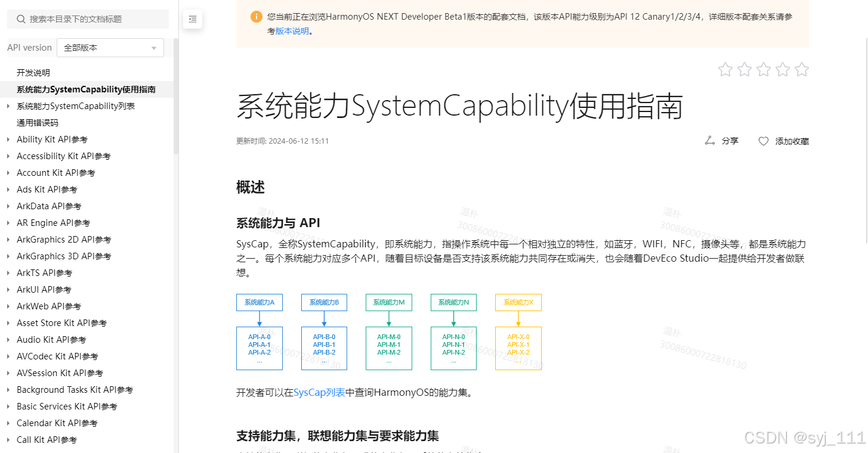Rate the document three stars
Image resolution: width=868 pixels, height=453 pixels.
(x=764, y=70)
